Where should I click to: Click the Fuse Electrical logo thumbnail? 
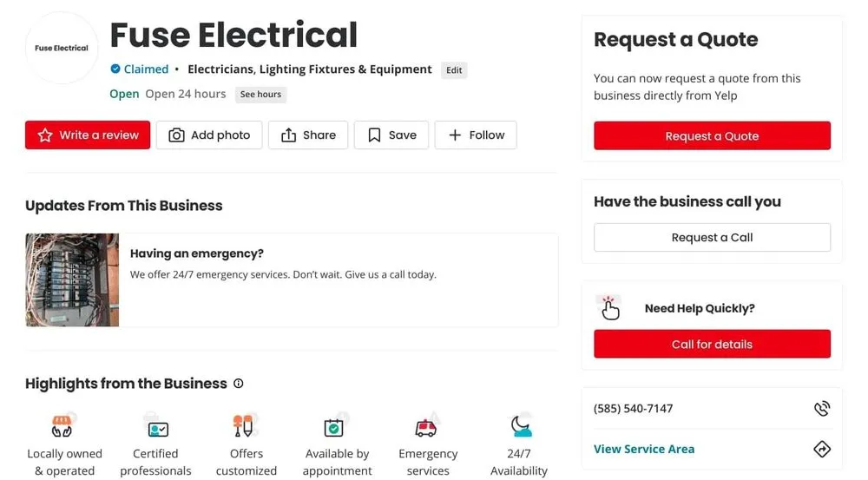pyautogui.click(x=62, y=49)
